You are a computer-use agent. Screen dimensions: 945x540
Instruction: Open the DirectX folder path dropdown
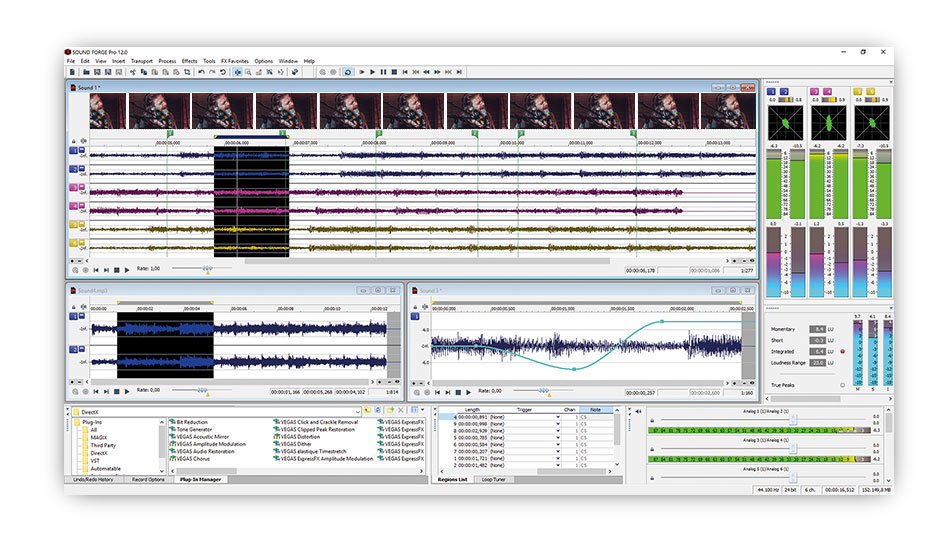(x=357, y=412)
